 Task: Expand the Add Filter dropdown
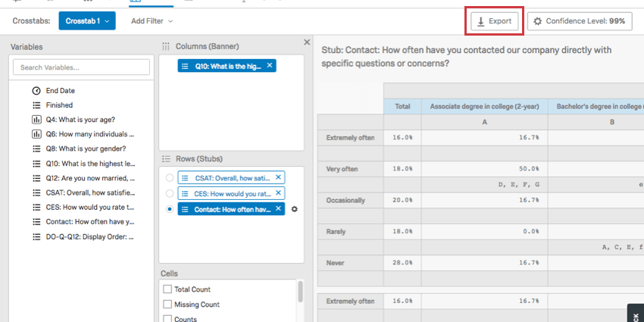tap(152, 21)
